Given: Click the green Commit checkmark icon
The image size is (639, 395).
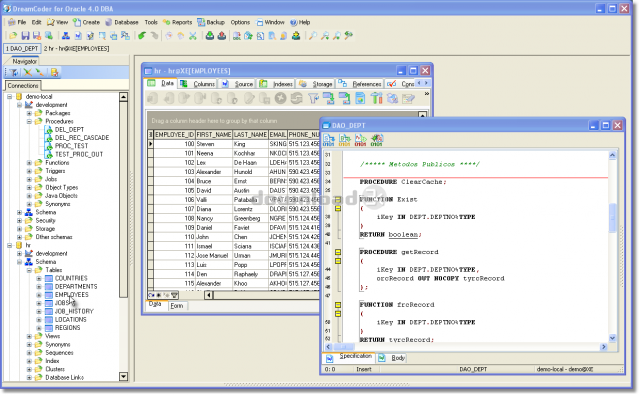Looking at the screenshot, I should point(142,36).
